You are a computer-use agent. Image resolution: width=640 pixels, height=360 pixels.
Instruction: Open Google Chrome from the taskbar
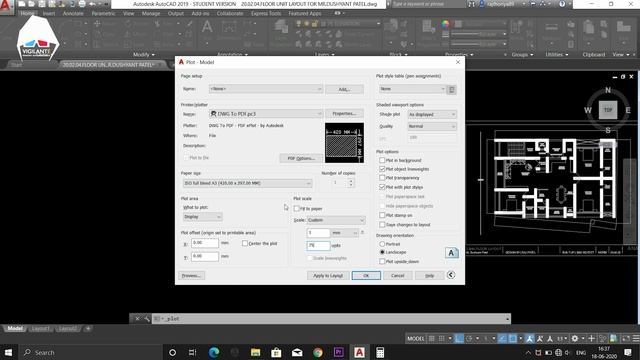point(318,352)
